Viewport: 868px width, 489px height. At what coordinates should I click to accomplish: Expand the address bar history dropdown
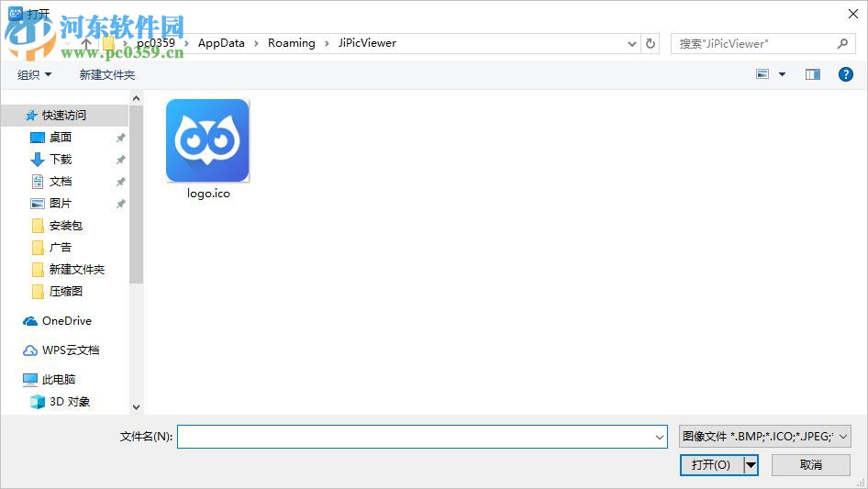pyautogui.click(x=631, y=44)
